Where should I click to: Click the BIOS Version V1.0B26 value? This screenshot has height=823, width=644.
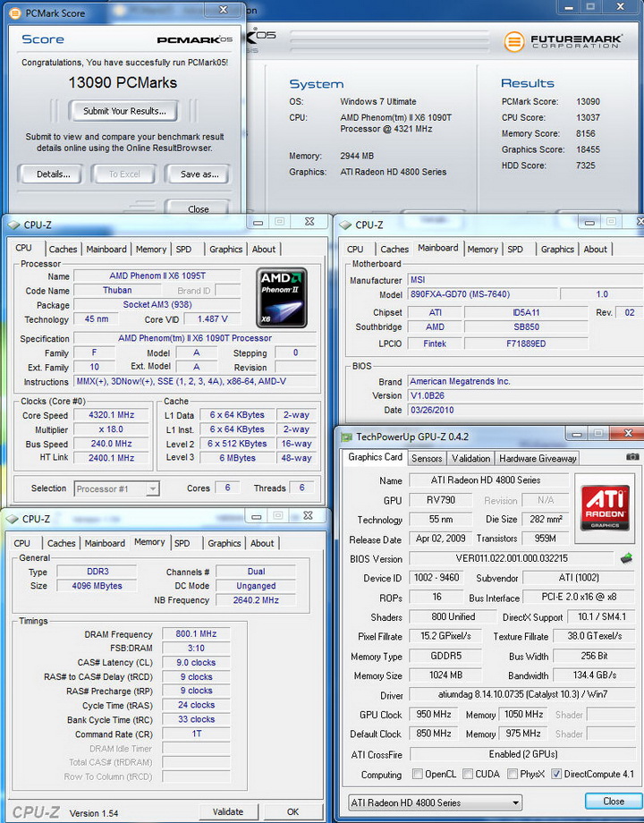(x=525, y=395)
